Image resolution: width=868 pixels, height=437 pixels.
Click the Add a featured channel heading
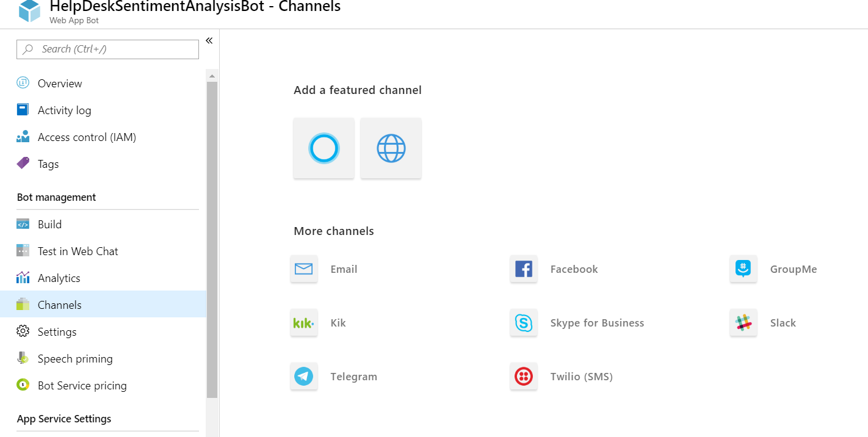pos(358,90)
